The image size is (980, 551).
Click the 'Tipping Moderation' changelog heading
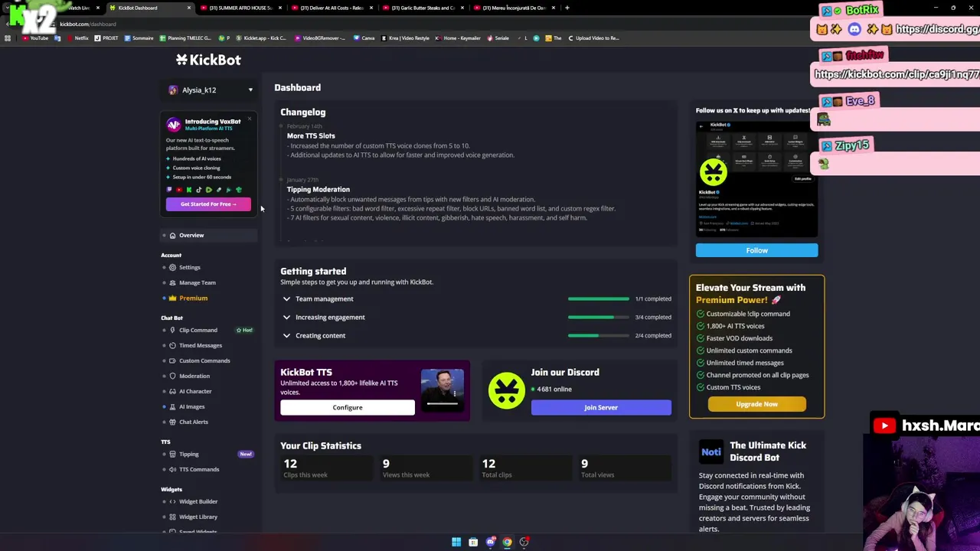pos(318,190)
